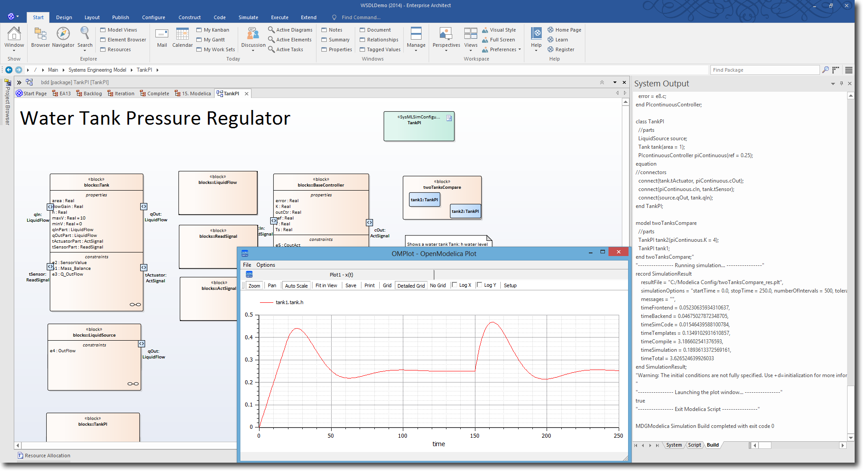This screenshot has height=476, width=868.
Task: Open the Discussion icon
Action: [x=253, y=34]
